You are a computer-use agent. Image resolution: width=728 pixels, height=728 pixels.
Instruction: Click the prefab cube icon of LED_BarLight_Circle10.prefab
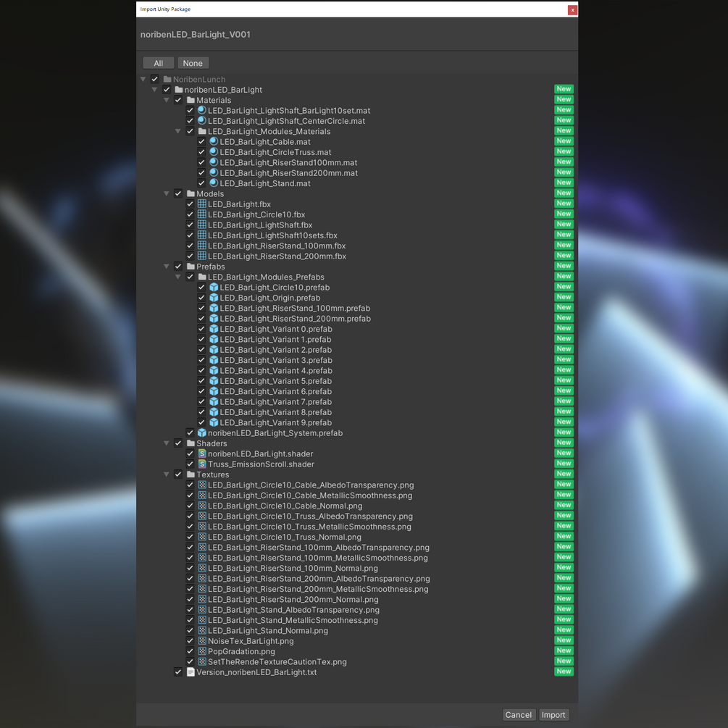[x=214, y=288]
